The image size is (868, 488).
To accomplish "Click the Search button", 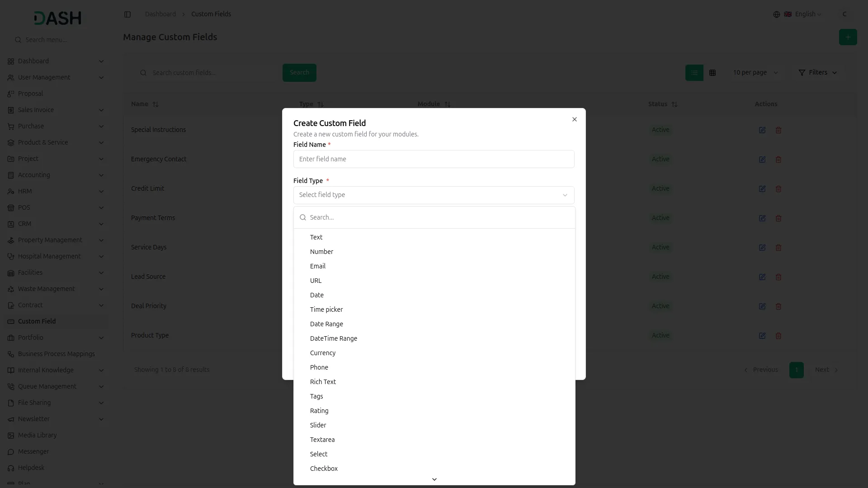I will [x=299, y=72].
